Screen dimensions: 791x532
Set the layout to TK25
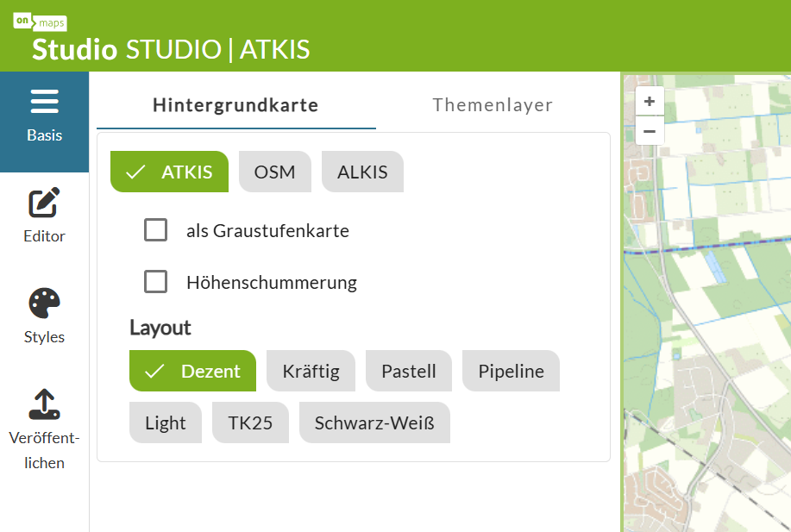[x=250, y=422]
